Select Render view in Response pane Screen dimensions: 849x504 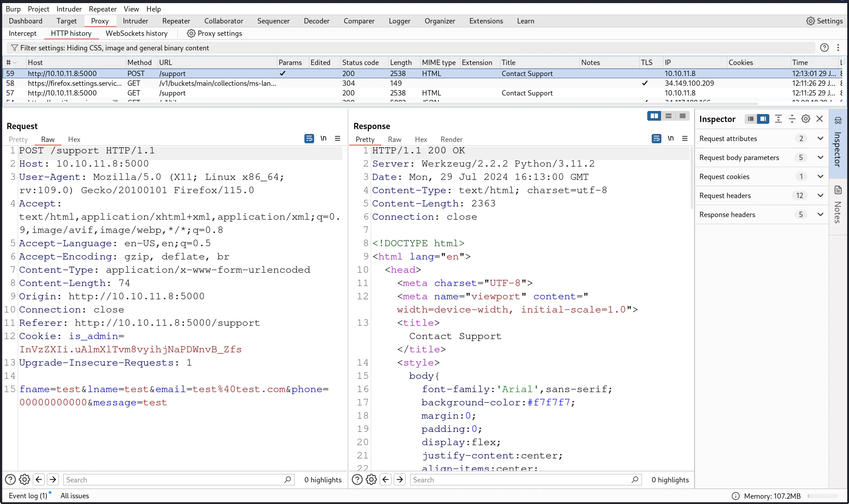(451, 139)
